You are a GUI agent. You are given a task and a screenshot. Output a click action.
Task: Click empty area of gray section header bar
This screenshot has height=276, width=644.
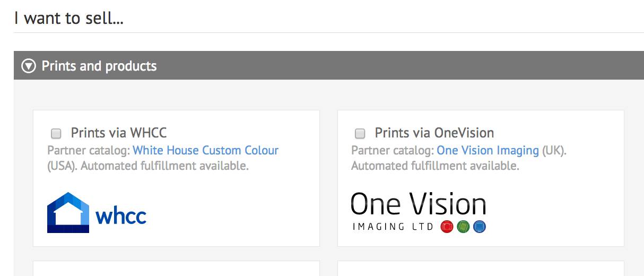[x=398, y=66]
